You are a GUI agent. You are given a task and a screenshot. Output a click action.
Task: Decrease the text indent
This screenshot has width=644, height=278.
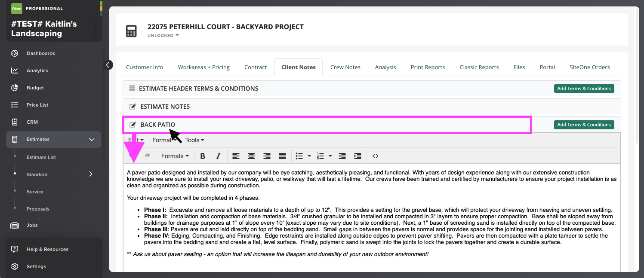pos(342,156)
